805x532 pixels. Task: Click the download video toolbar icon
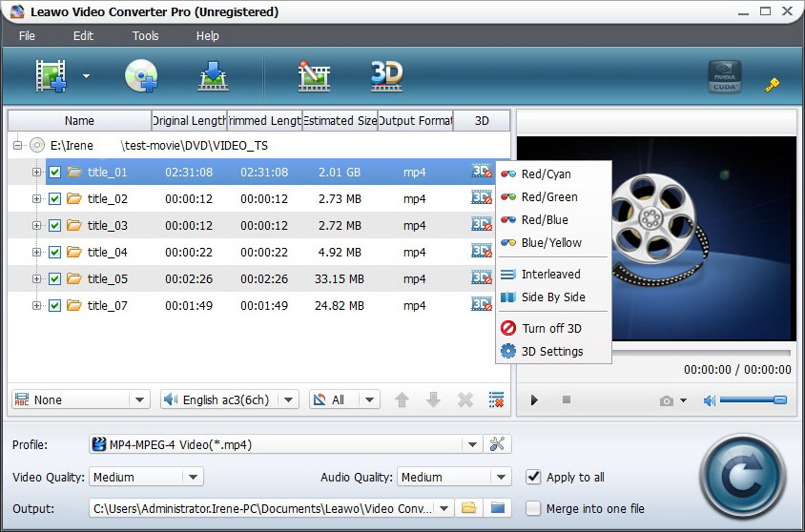point(213,76)
